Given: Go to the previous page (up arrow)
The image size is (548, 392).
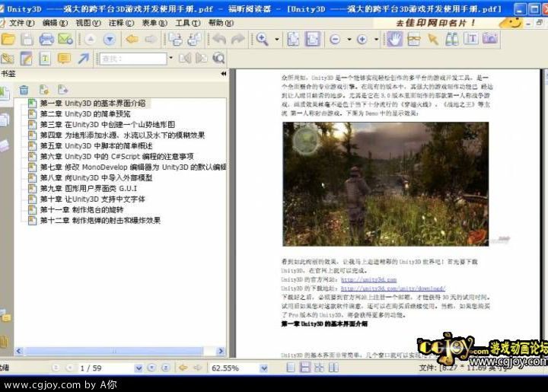Looking at the screenshot, I should click(90, 39).
